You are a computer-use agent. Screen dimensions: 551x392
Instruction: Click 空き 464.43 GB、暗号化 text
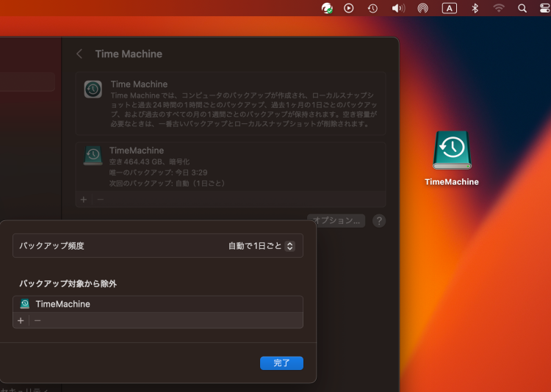pyautogui.click(x=149, y=161)
